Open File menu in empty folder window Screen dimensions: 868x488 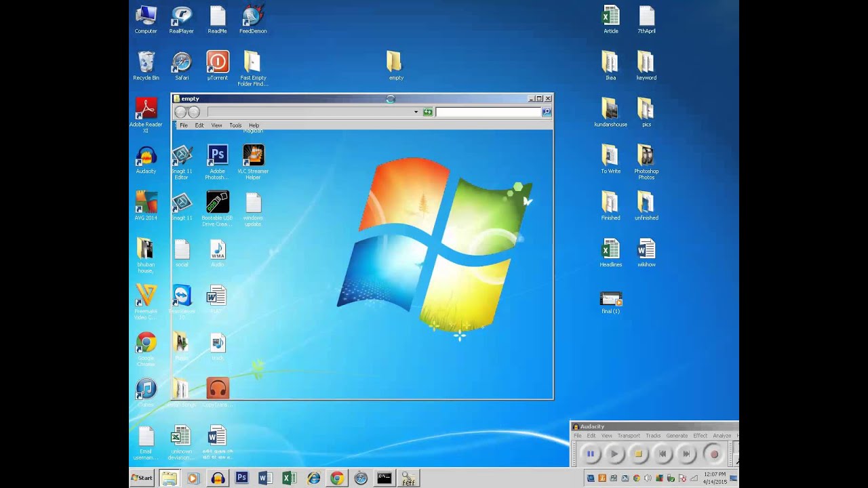[184, 125]
